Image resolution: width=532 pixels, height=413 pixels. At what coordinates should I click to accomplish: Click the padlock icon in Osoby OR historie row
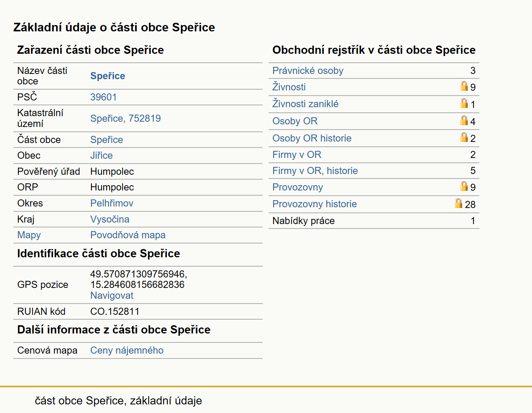click(x=464, y=137)
